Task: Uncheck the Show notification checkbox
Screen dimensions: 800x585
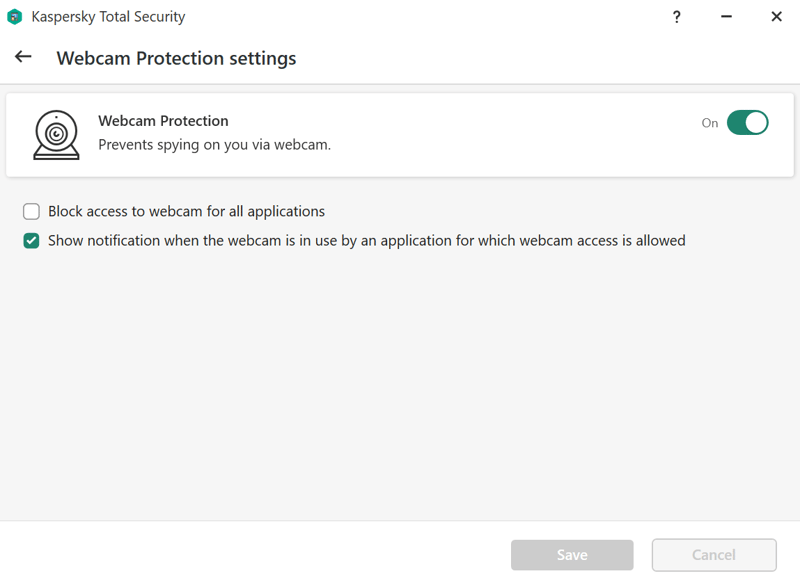Action: (x=31, y=241)
